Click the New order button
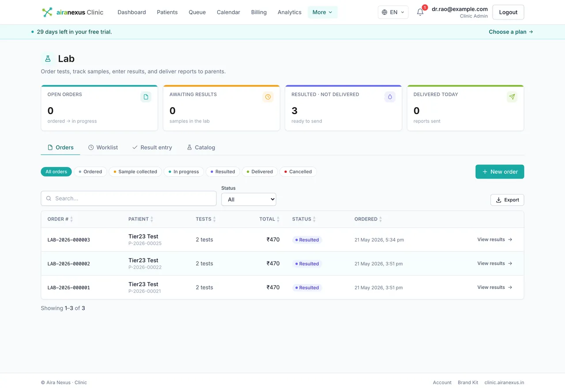565x392 pixels. (500, 172)
